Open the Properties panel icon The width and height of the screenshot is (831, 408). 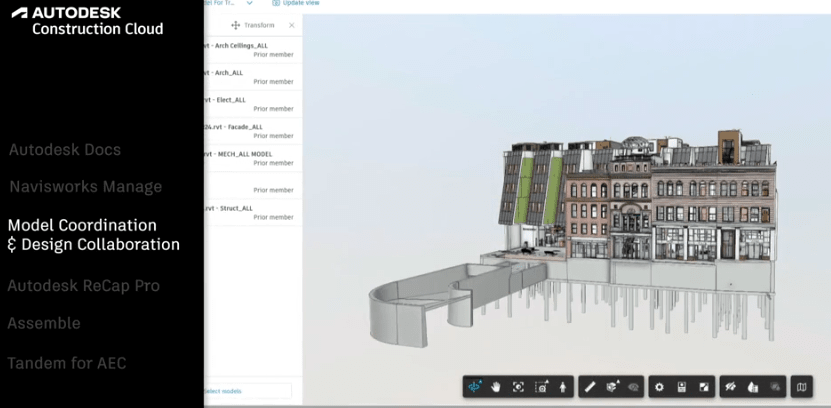coord(682,387)
